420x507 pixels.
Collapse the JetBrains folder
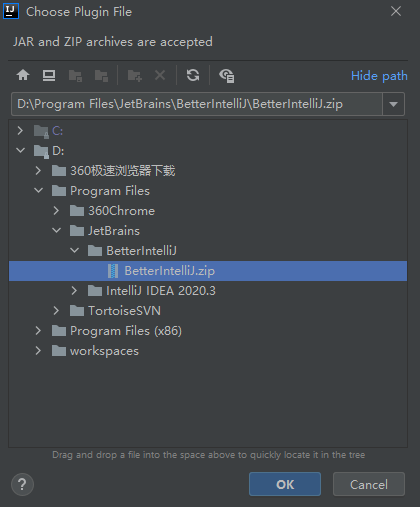click(x=57, y=231)
